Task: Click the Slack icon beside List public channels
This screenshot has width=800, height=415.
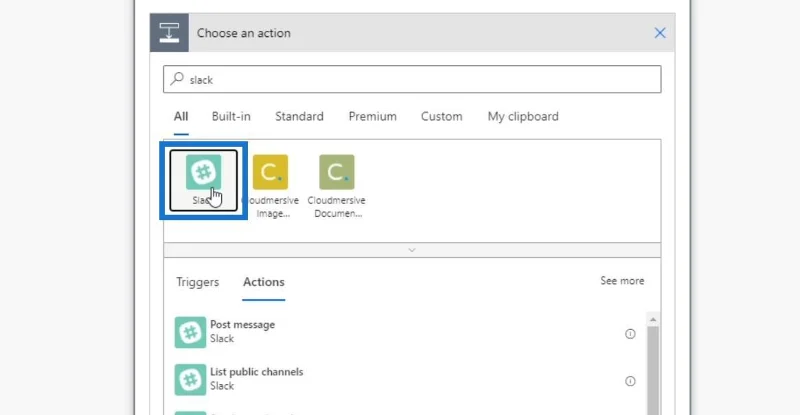Action: [190, 380]
